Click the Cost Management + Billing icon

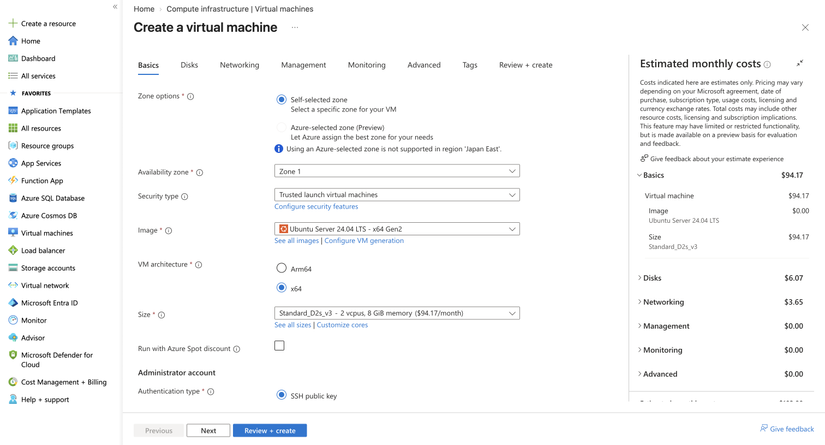point(13,382)
